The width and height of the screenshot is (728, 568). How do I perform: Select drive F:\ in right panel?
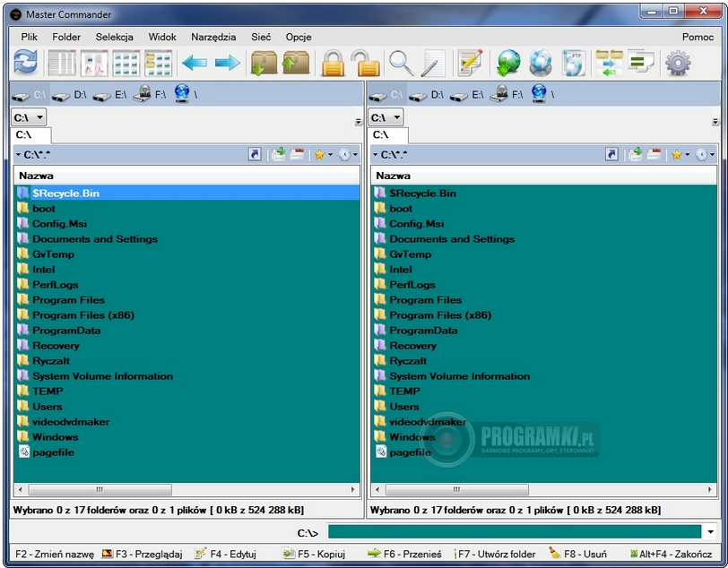point(506,94)
